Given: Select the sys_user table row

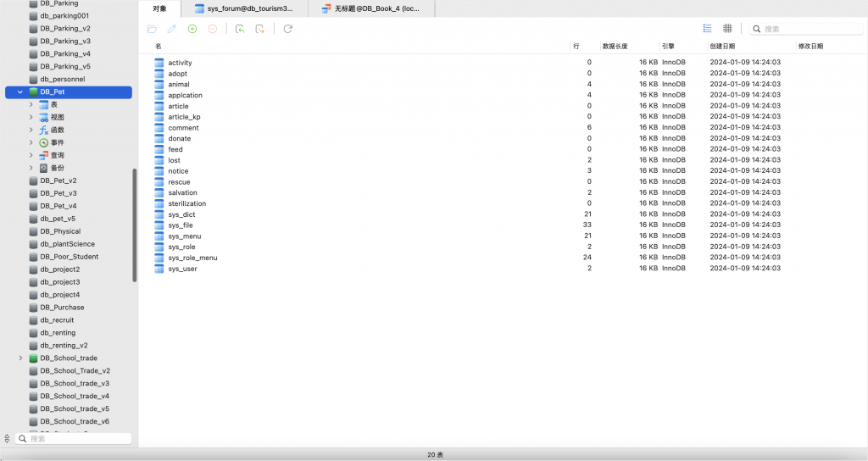Looking at the screenshot, I should click(182, 269).
